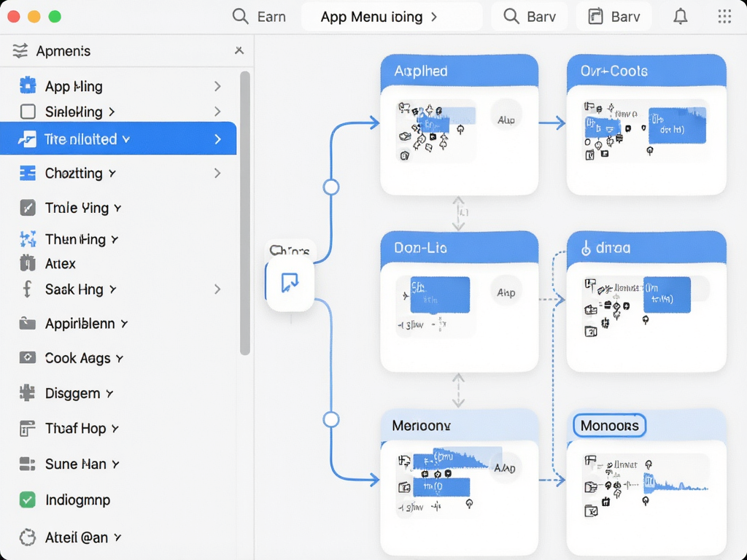Click the sidebar vertical scrollbar
The image size is (747, 560).
[245, 213]
